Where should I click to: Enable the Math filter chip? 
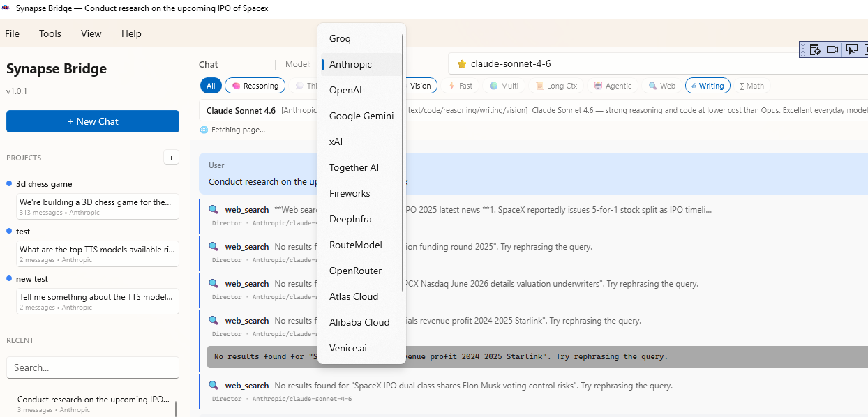click(x=751, y=86)
